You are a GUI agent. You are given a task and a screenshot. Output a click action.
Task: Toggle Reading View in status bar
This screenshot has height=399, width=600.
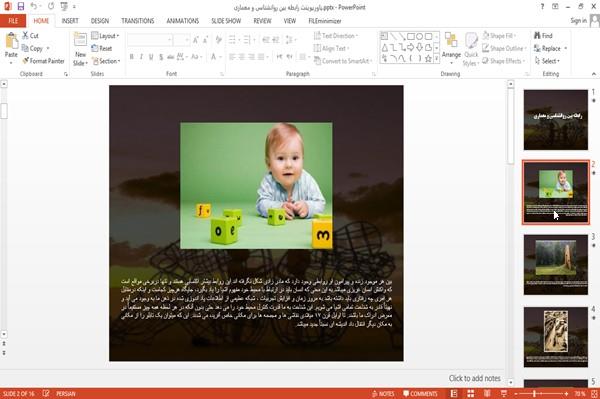(487, 394)
